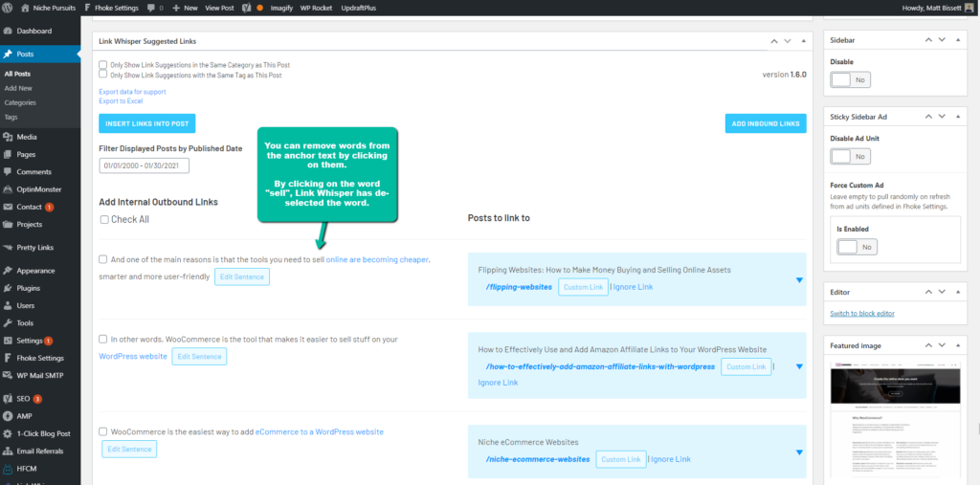
Task: Click the Email Referrals icon in sidebar
Action: 8,451
